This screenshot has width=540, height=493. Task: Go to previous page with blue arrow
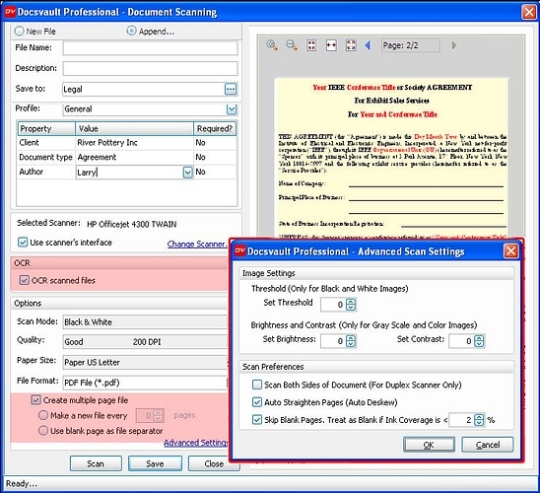[367, 45]
